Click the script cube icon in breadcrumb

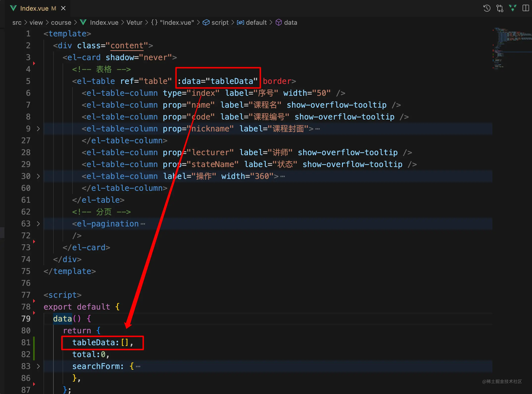206,23
